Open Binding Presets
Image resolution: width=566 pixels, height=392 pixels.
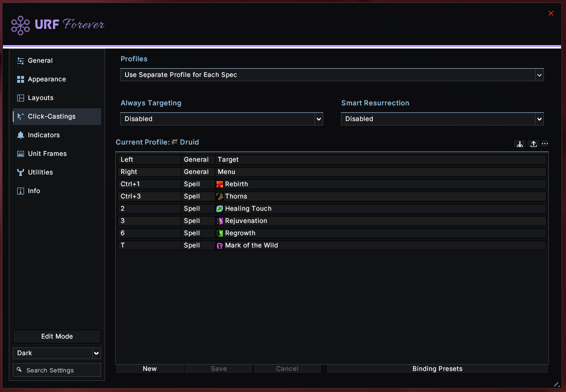point(437,369)
